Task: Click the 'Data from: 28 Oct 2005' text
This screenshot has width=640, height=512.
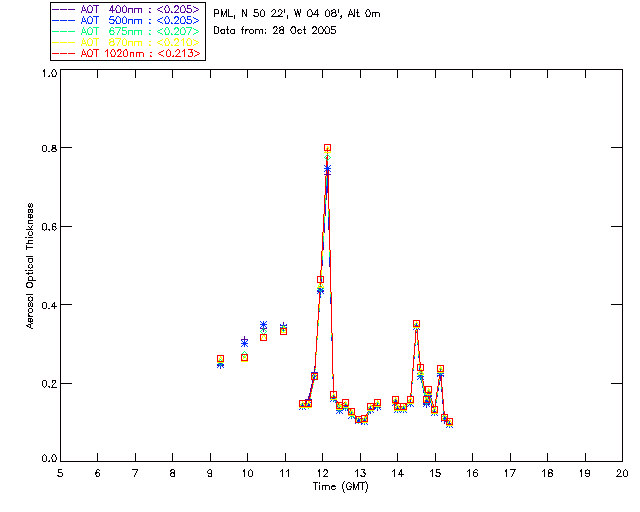Action: tap(275, 31)
